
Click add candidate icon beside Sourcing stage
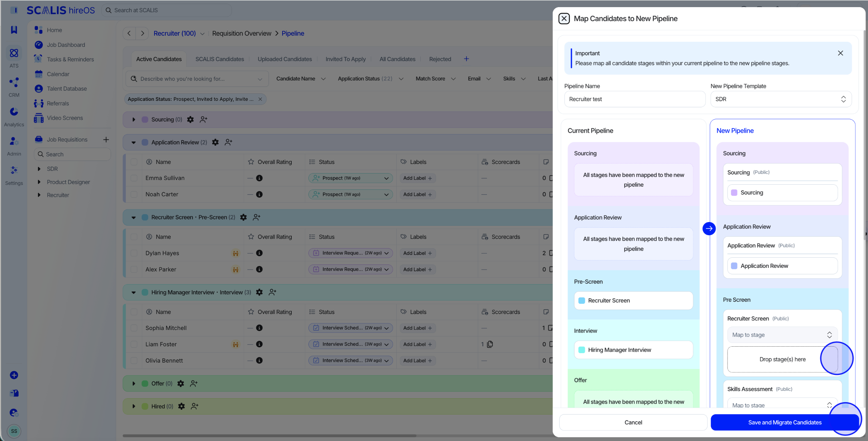[203, 120]
